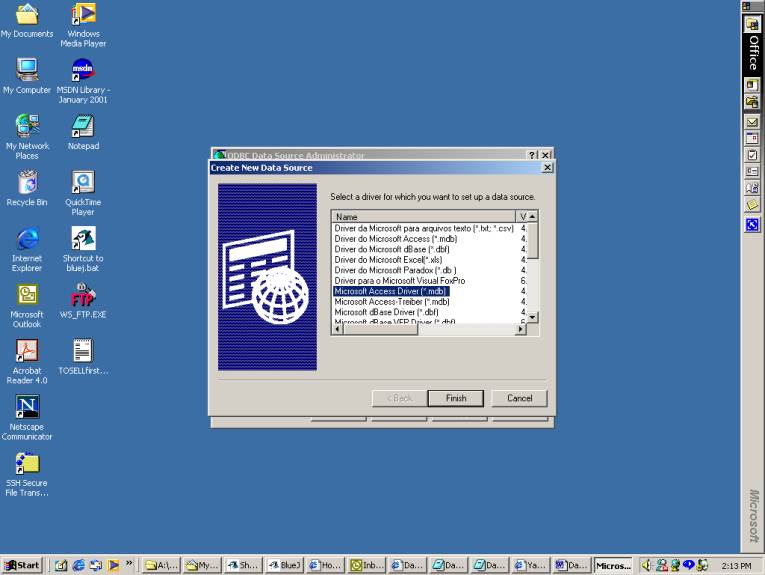This screenshot has width=765, height=575.
Task: Select Microsoft dBase Driver (*.dbf) row
Action: [386, 312]
